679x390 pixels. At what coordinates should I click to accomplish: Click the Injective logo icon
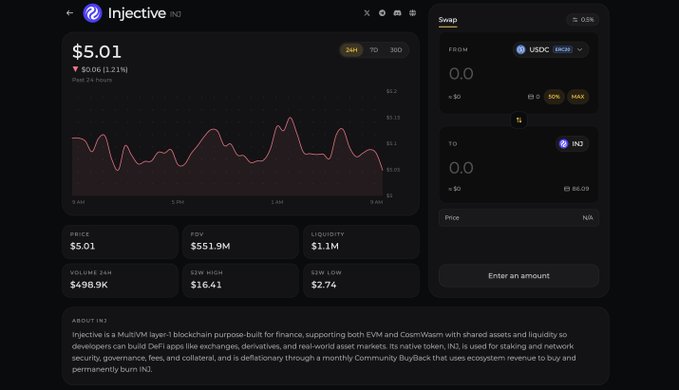(x=92, y=13)
